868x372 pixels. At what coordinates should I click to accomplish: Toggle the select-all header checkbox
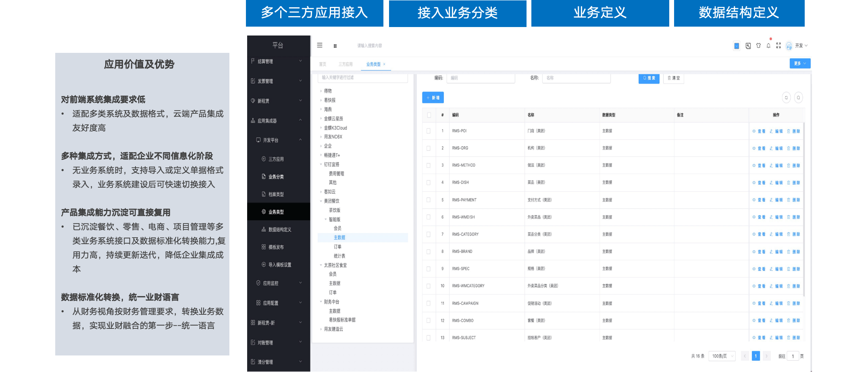(x=429, y=115)
